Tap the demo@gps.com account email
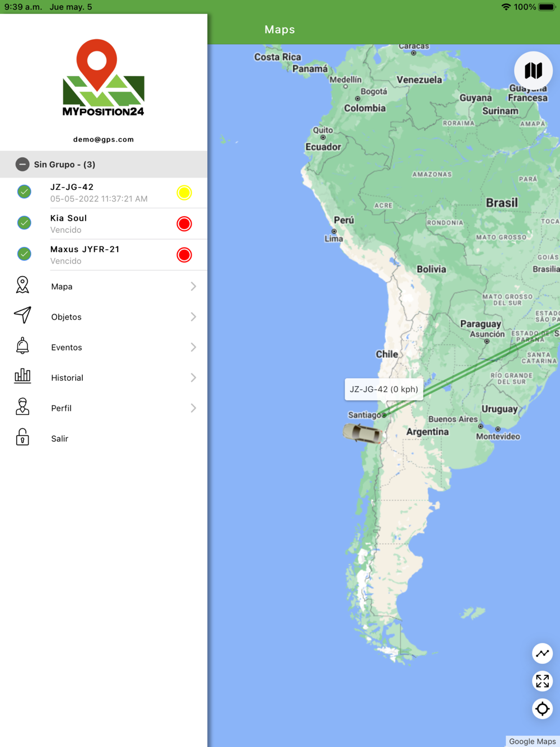This screenshot has height=747, width=560. (x=104, y=139)
